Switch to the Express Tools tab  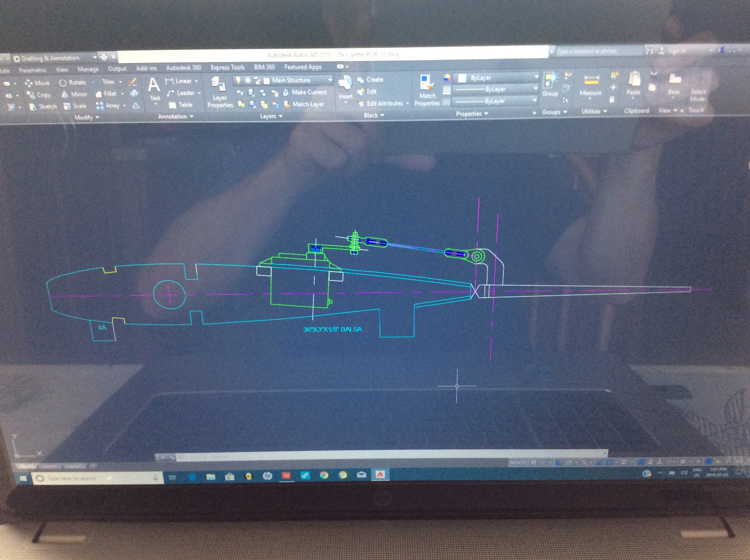[227, 67]
